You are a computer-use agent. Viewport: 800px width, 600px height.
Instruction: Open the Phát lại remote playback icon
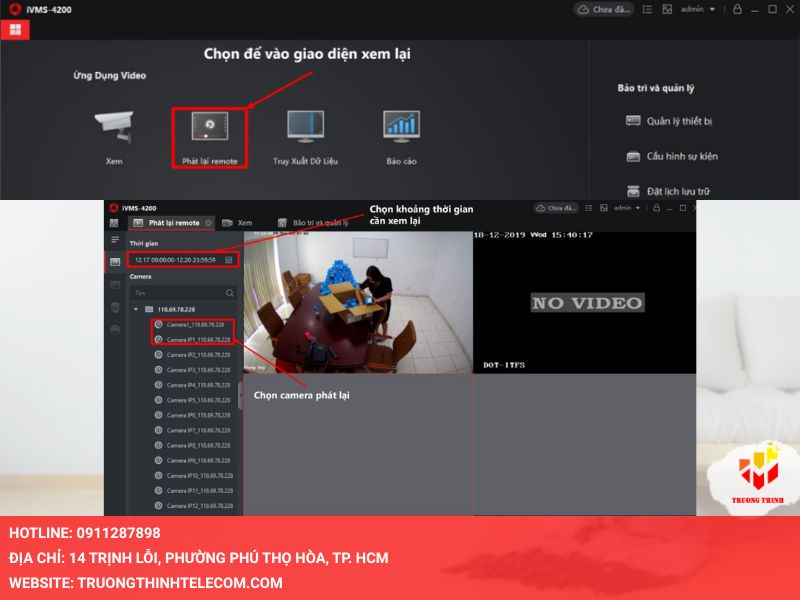click(x=210, y=126)
